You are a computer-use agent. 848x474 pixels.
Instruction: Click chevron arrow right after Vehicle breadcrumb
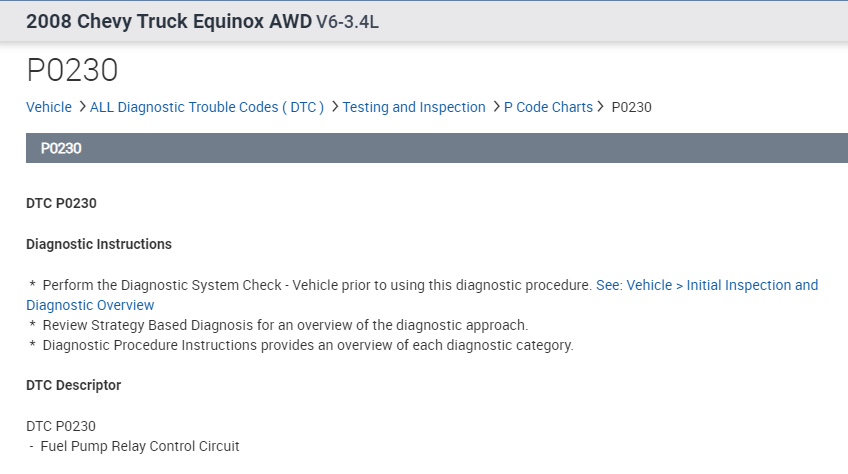tap(81, 107)
